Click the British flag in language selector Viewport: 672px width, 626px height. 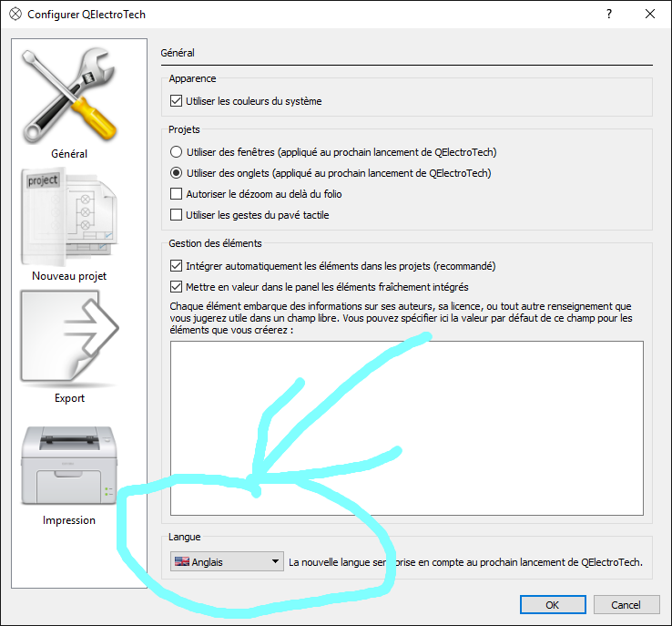point(183,562)
